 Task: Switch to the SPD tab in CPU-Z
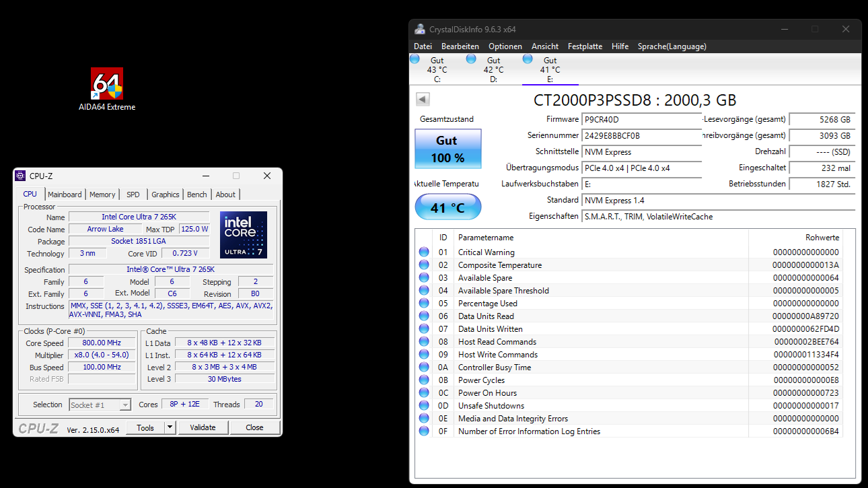tap(133, 195)
